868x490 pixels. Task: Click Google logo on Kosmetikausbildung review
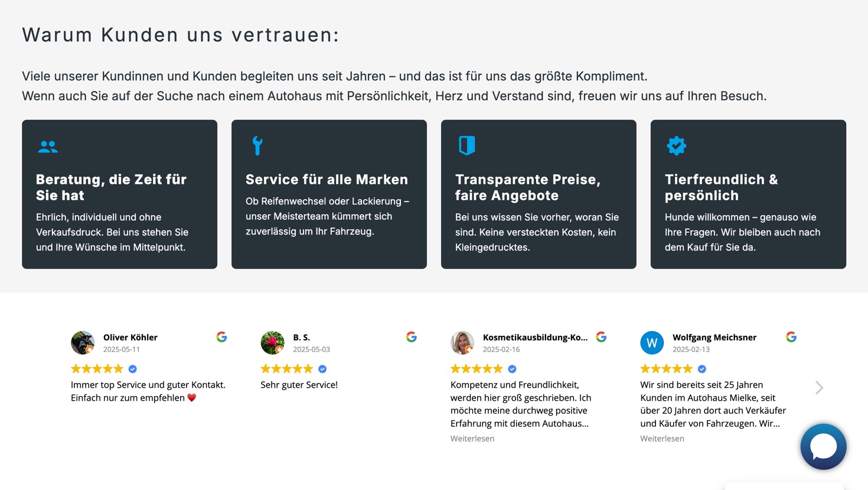click(x=601, y=337)
